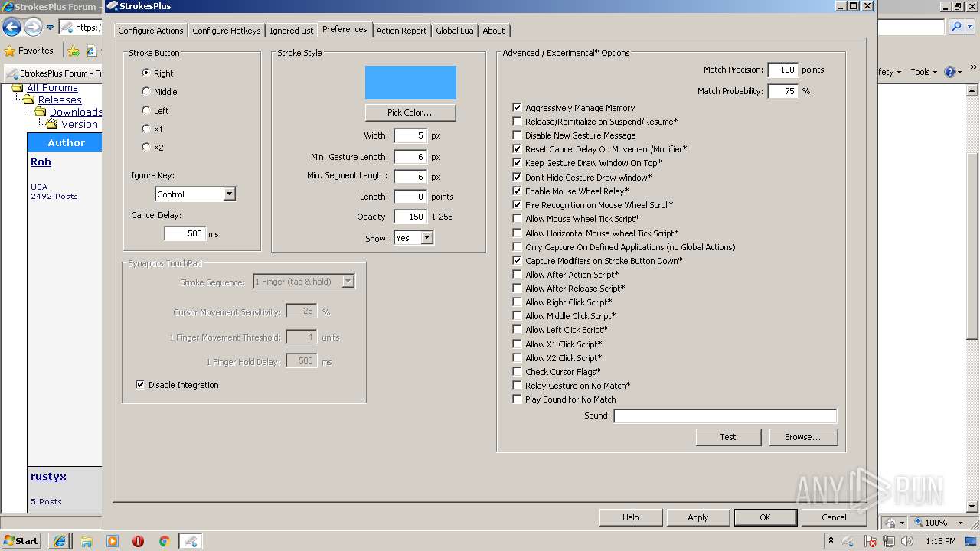
Task: Choose the X1 stroke button option
Action: pos(146,129)
